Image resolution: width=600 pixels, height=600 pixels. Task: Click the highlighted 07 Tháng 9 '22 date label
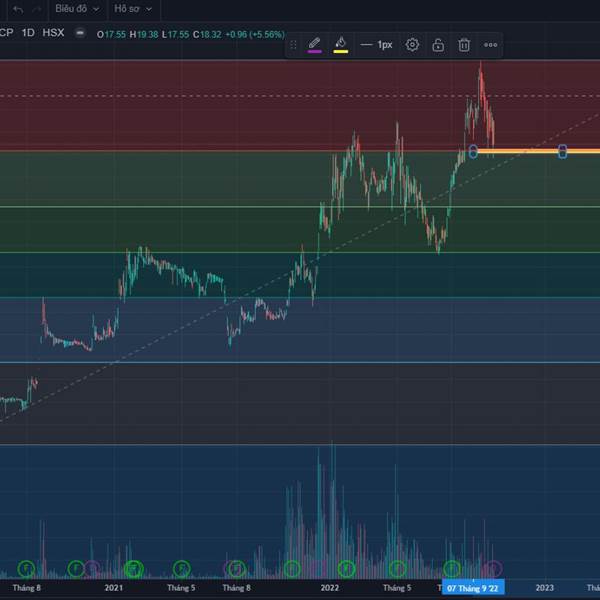[473, 588]
